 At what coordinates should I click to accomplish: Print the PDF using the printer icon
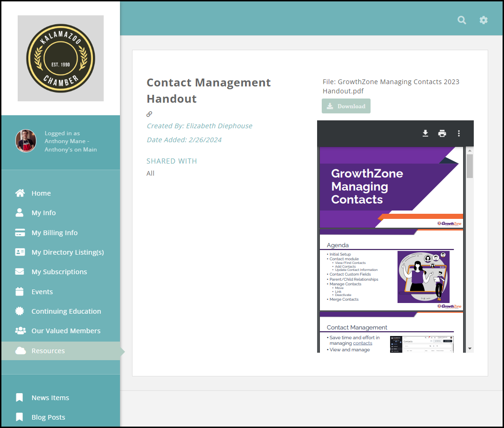coord(442,133)
